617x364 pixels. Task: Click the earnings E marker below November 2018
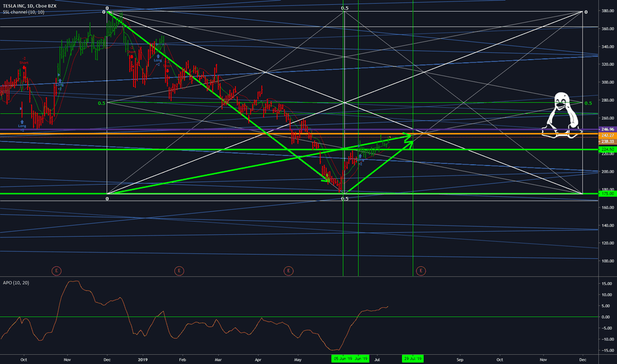(57, 271)
